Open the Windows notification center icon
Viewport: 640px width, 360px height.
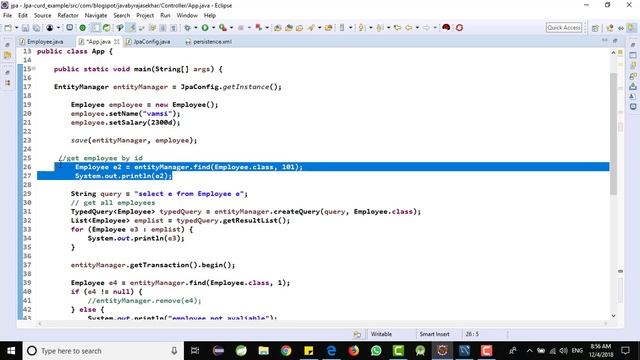click(626, 351)
